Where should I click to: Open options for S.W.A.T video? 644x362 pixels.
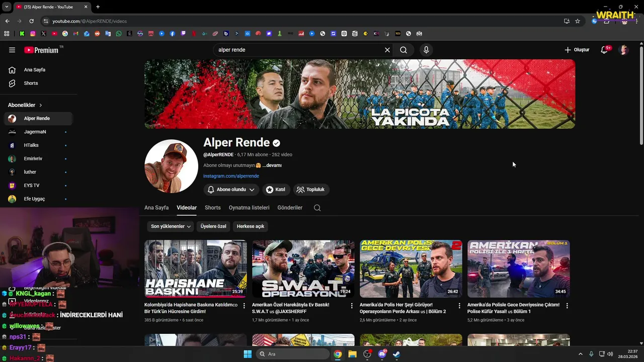[x=352, y=305]
